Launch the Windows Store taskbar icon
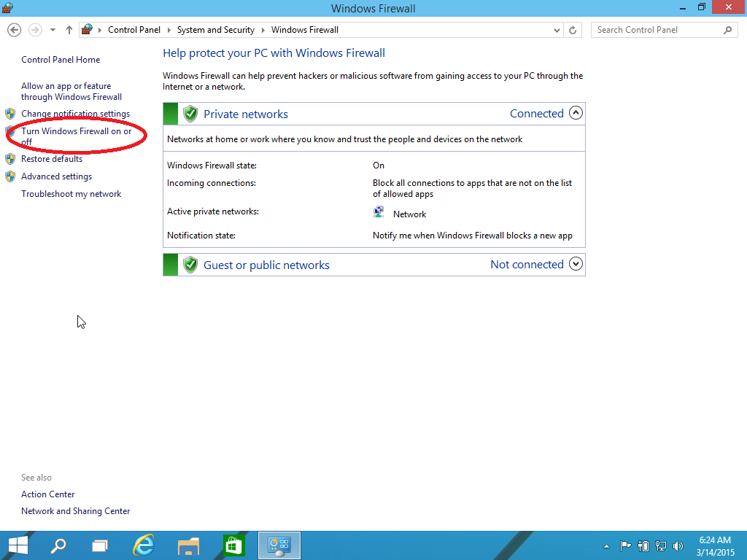 click(233, 545)
